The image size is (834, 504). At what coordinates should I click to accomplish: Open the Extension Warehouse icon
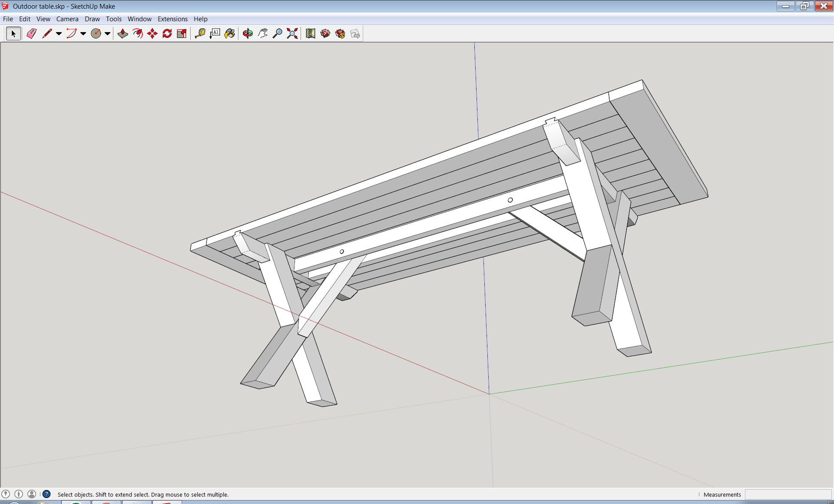point(340,33)
